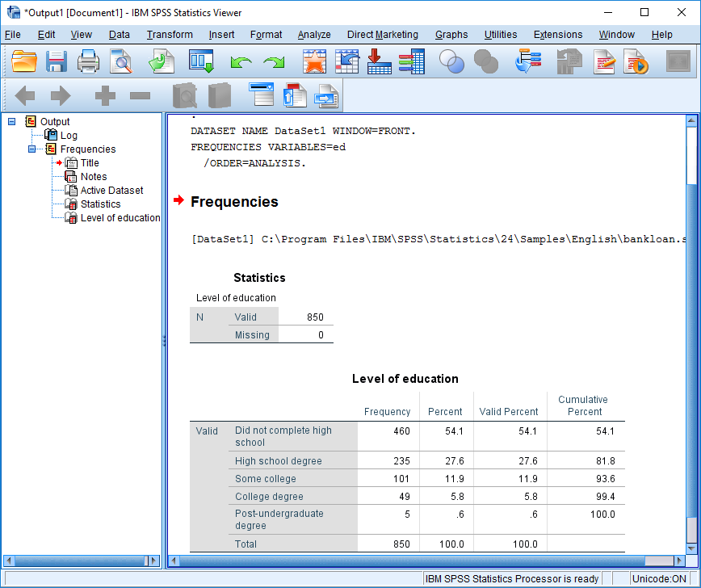This screenshot has height=588, width=701.
Task: Select Statistics item in outline tree
Action: [x=101, y=204]
